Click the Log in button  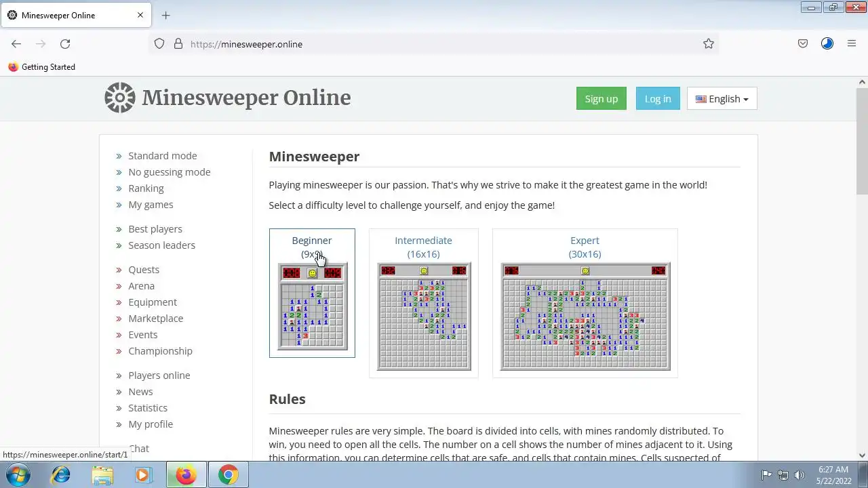click(658, 98)
